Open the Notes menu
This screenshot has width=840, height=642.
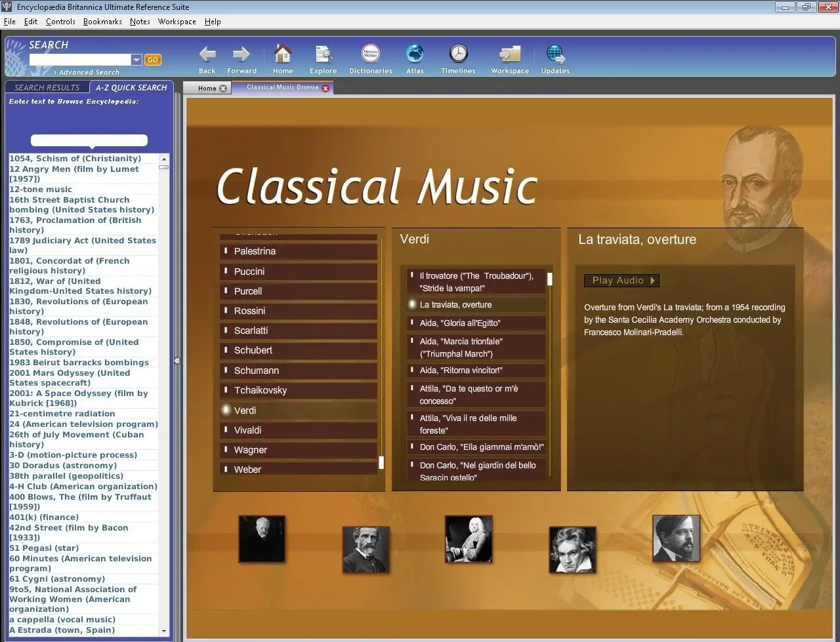pyautogui.click(x=140, y=22)
